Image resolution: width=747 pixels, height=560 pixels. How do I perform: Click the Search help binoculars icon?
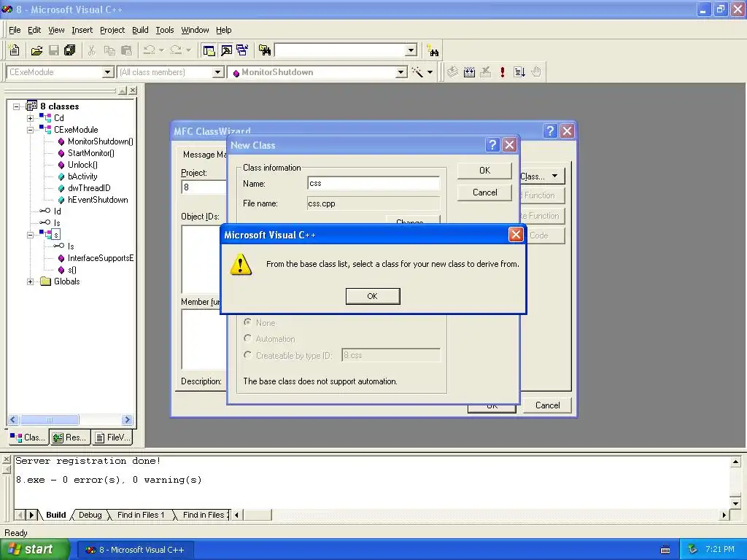pyautogui.click(x=433, y=50)
